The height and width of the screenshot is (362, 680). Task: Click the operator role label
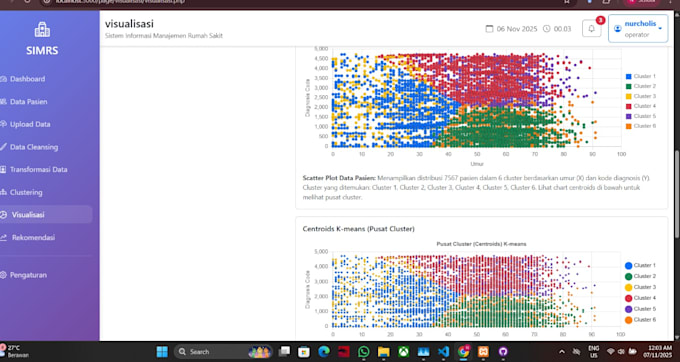tap(637, 35)
